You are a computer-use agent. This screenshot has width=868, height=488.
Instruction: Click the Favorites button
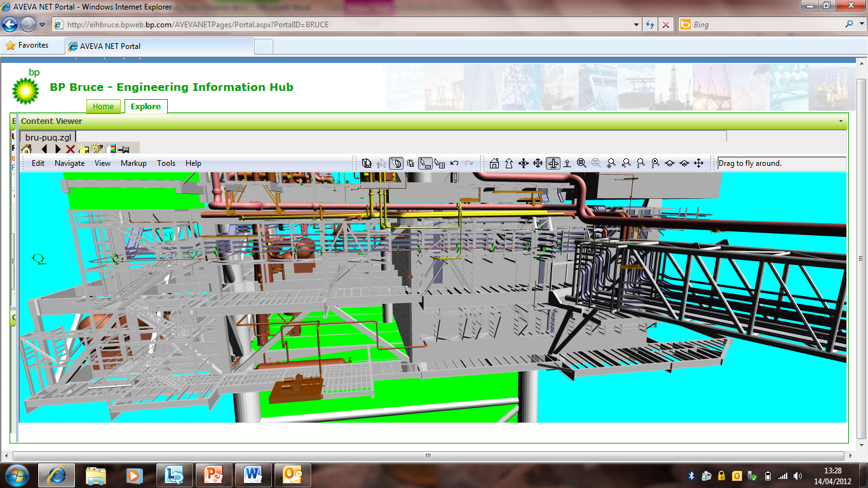[x=27, y=45]
